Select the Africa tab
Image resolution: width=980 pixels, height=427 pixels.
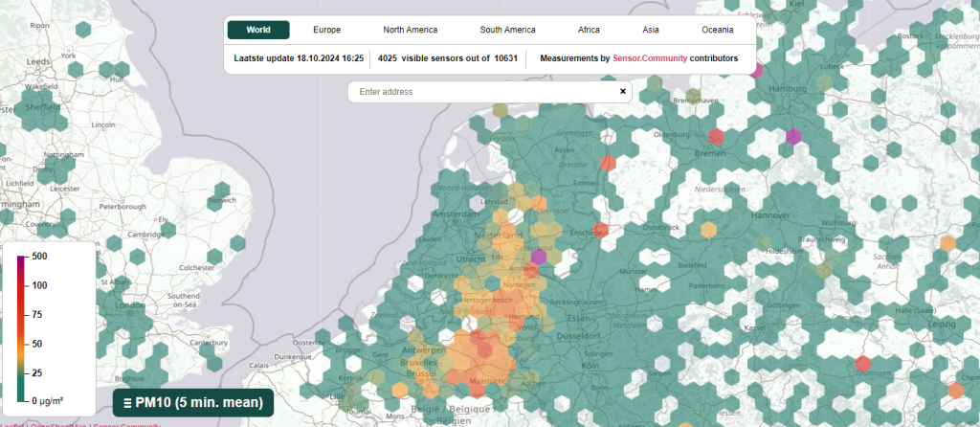[589, 30]
